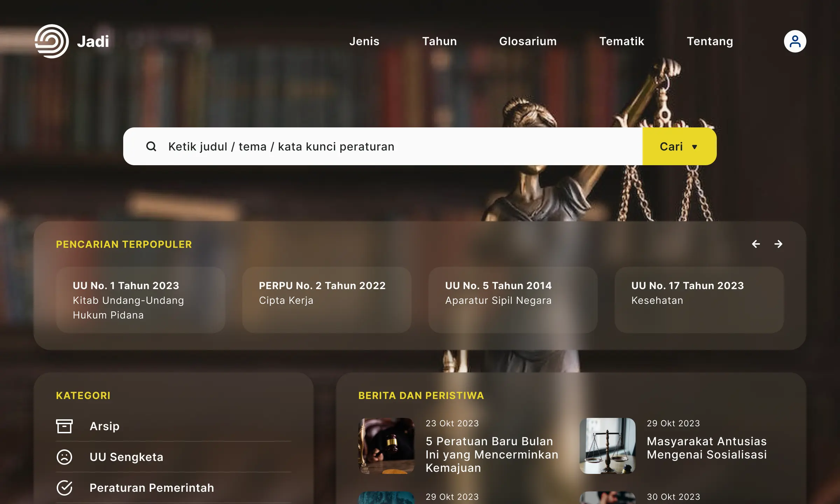Screen dimensions: 840x504
Task: Select the UU Sengketa category
Action: coord(174,457)
